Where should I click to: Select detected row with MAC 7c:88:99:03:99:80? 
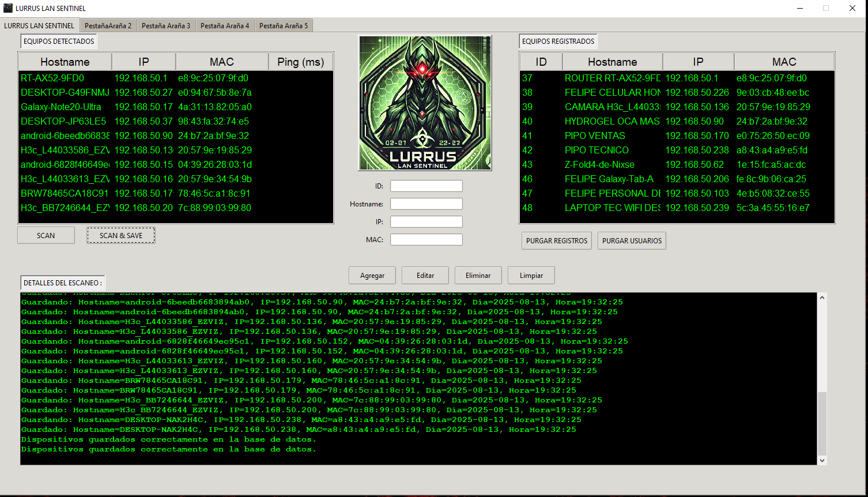coord(176,208)
